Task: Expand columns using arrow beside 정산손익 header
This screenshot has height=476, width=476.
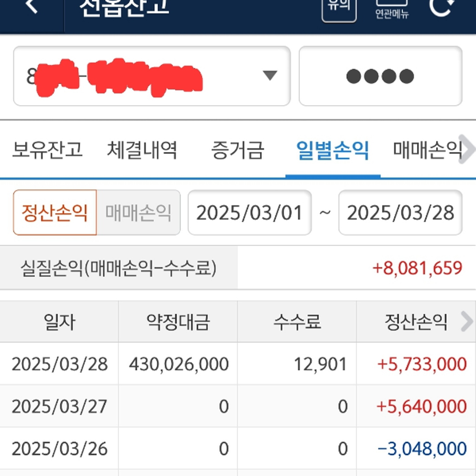Action: tap(466, 322)
